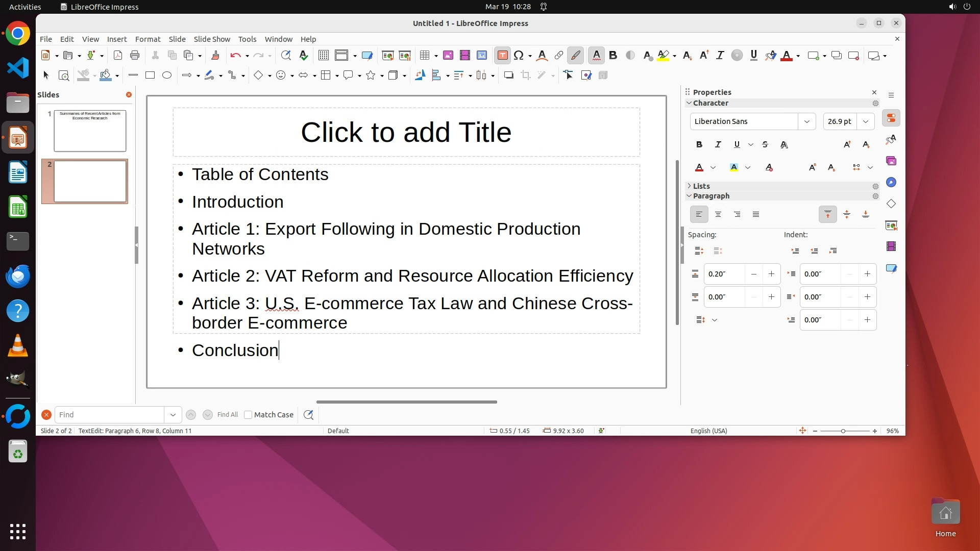Click the Insert Table toolbar icon
This screenshot has height=551, width=980.
pyautogui.click(x=424, y=56)
